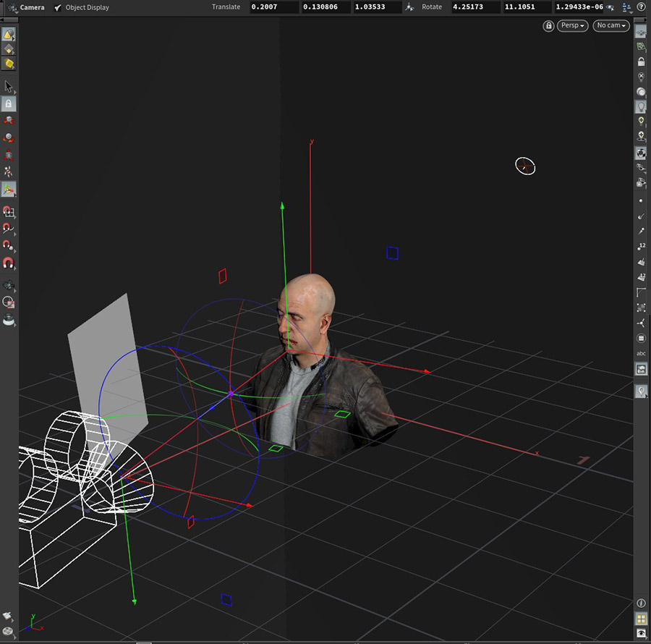Image resolution: width=651 pixels, height=644 pixels.
Task: Choose the Scale tool
Action: coord(8,155)
